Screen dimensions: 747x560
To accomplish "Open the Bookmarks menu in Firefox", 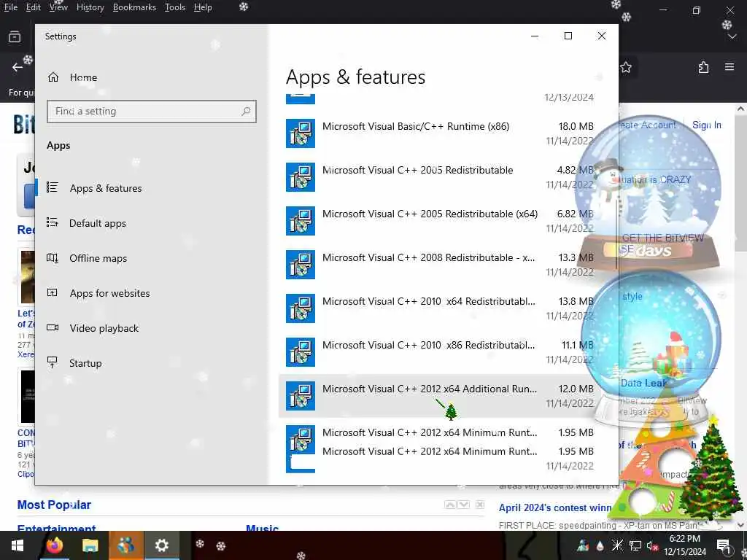I will [134, 7].
